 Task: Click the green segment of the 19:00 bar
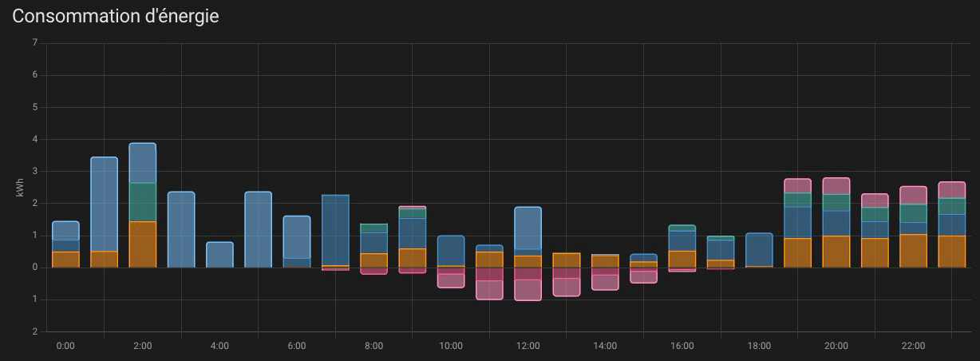pyautogui.click(x=797, y=200)
